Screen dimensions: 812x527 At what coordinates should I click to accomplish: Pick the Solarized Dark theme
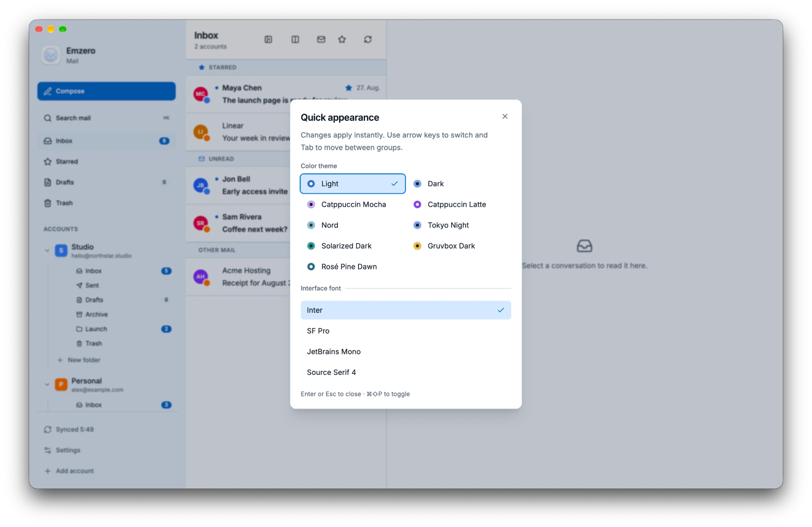tap(353, 246)
